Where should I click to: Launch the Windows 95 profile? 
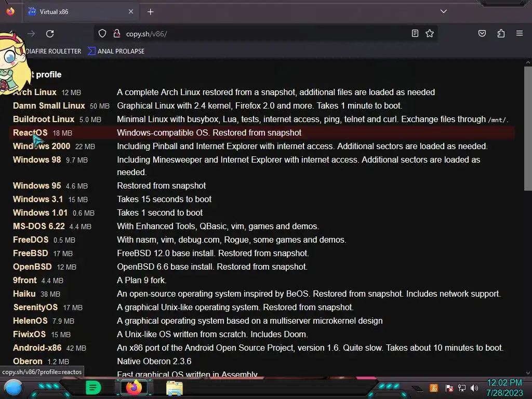pos(37,186)
